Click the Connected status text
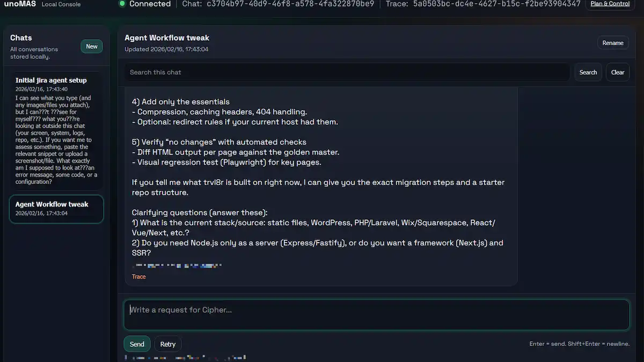This screenshot has height=362, width=644. (150, 4)
